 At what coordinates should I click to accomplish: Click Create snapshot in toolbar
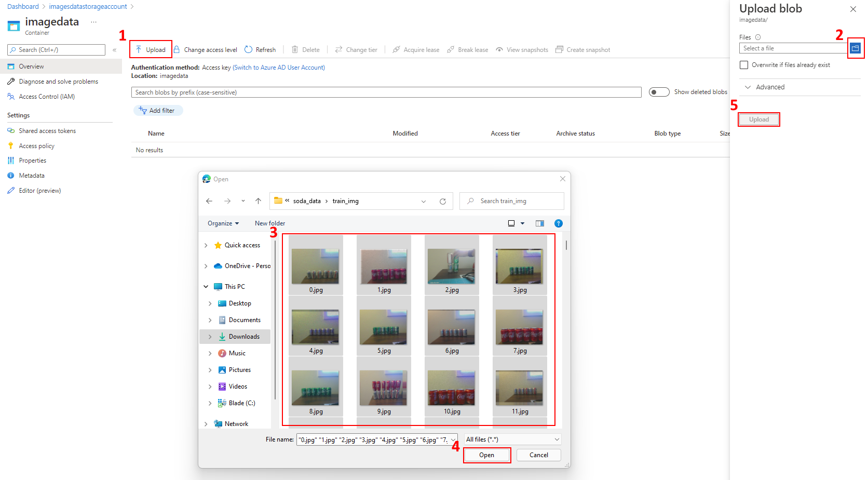click(x=582, y=50)
